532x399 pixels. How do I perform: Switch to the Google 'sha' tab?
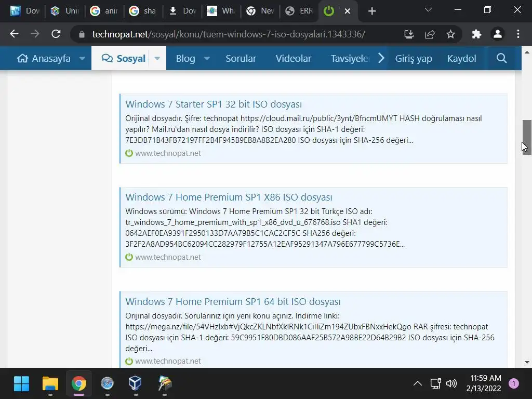tap(142, 11)
